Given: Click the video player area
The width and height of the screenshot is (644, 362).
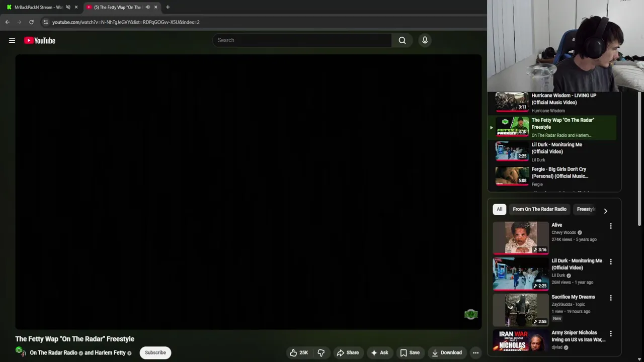Looking at the screenshot, I should pyautogui.click(x=249, y=192).
